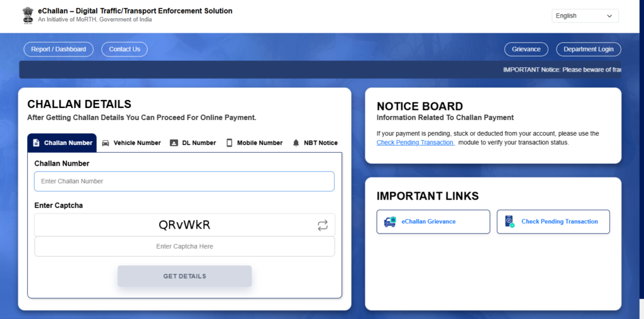Open the Check Pending Transaction link card
Image resolution: width=644 pixels, height=319 pixels.
click(553, 222)
